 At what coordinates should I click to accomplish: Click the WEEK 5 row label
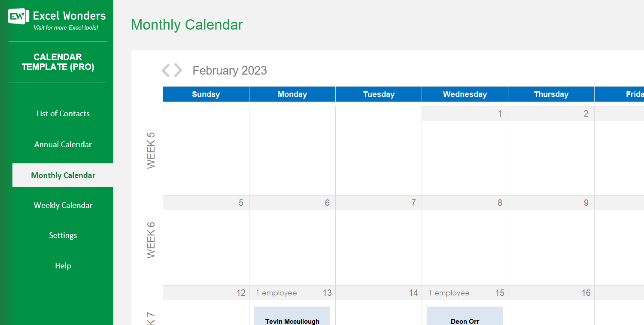[x=151, y=150]
